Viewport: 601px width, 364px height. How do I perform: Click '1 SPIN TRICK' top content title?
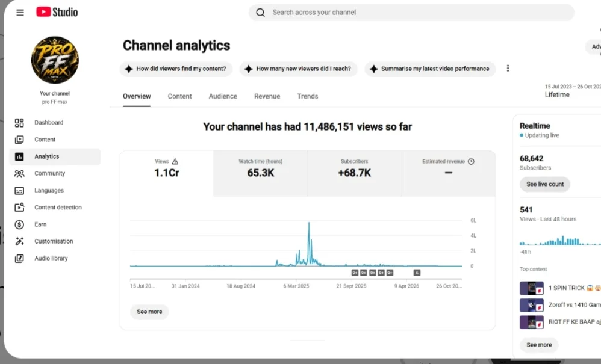pos(574,288)
